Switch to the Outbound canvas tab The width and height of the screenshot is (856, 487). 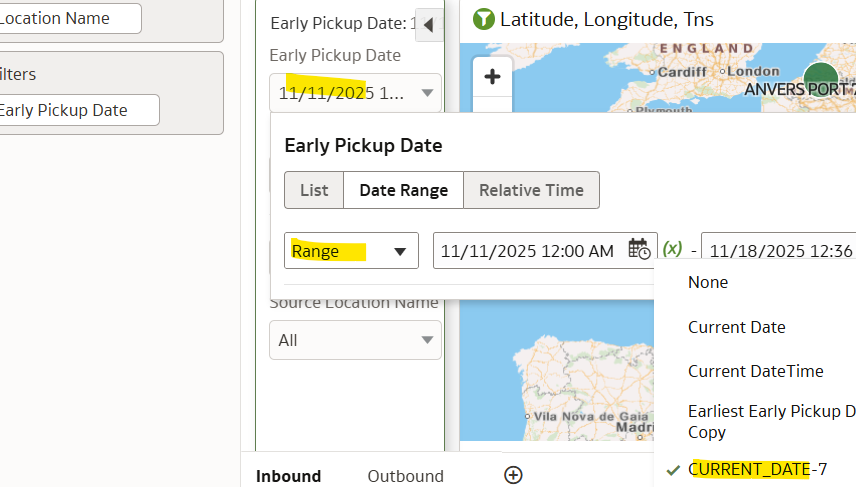click(x=405, y=476)
